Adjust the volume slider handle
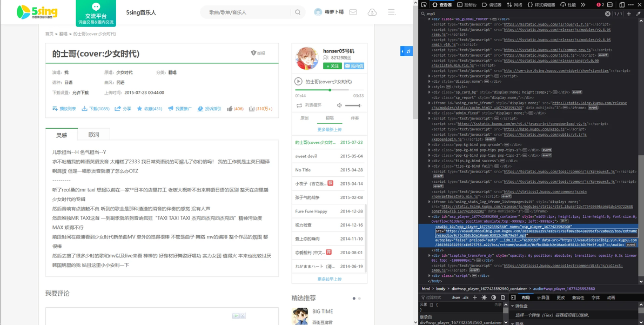Image resolution: width=644 pixels, height=325 pixels. click(x=360, y=105)
